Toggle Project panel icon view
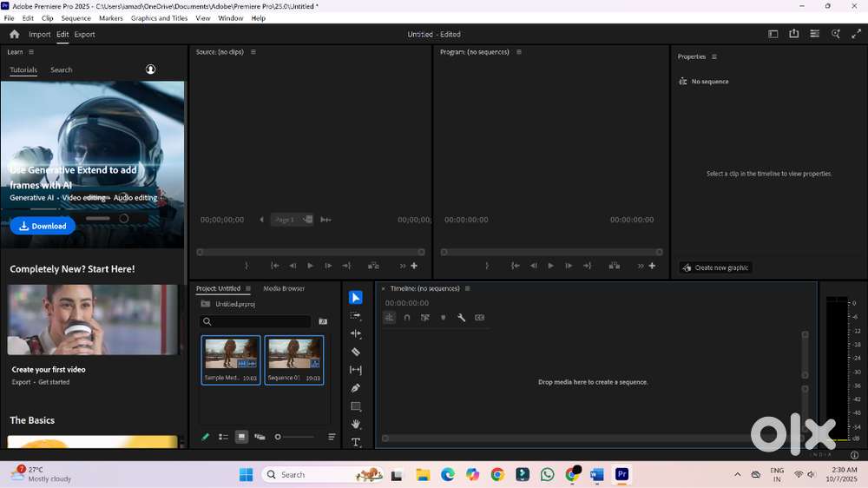The width and height of the screenshot is (868, 488). pos(241,437)
